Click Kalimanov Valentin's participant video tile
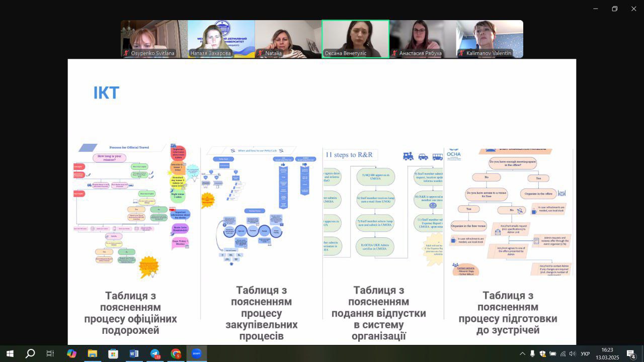Screen dimensions: 644x362 click(490, 39)
